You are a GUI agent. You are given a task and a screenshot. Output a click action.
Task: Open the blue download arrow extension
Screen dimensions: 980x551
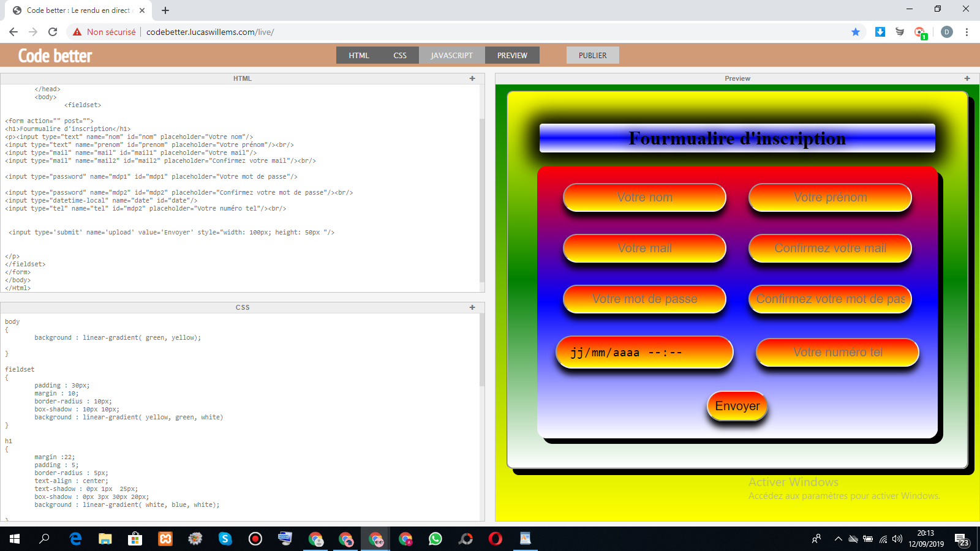(x=880, y=32)
